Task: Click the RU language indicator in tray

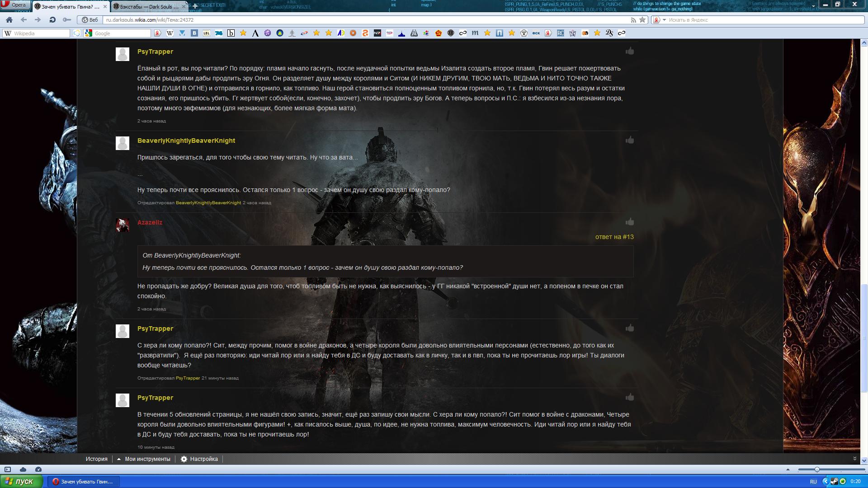Action: (x=813, y=482)
